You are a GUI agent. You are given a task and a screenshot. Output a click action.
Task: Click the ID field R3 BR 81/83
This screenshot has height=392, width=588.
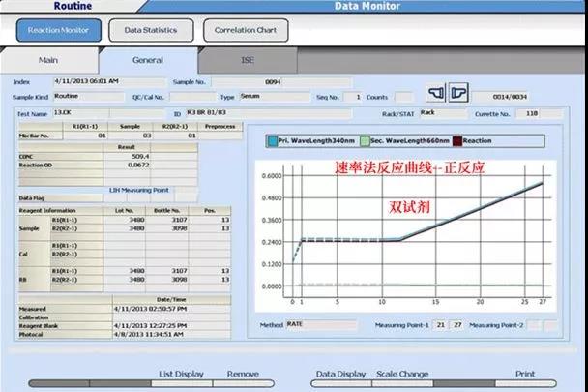(269, 113)
